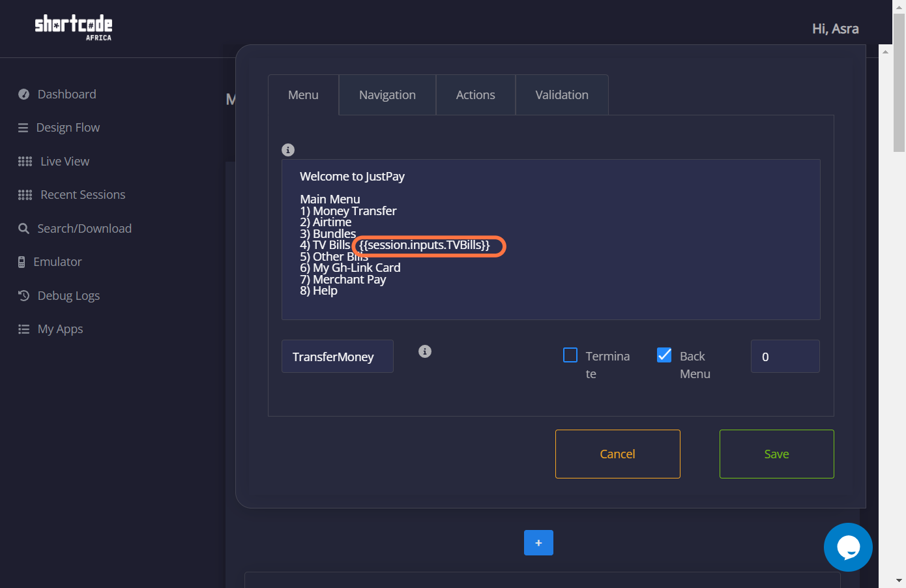Viewport: 906px width, 588px height.
Task: Click the My Apps list icon
Action: click(x=24, y=329)
